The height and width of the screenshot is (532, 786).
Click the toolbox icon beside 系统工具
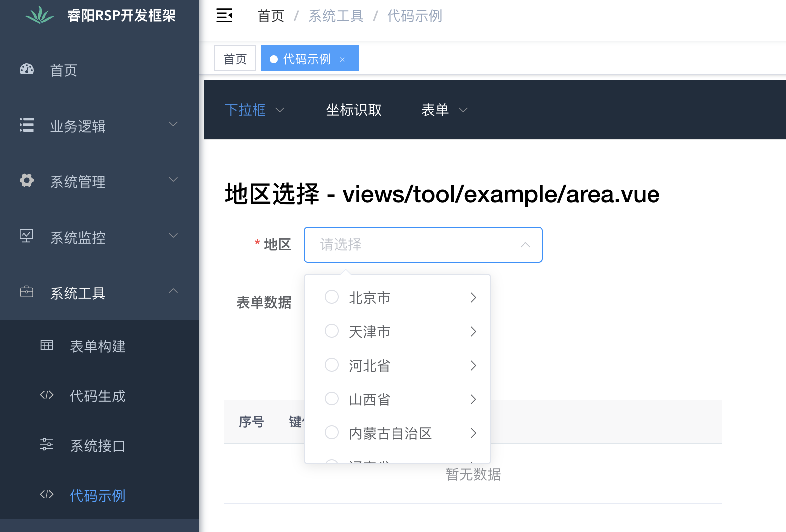(27, 292)
